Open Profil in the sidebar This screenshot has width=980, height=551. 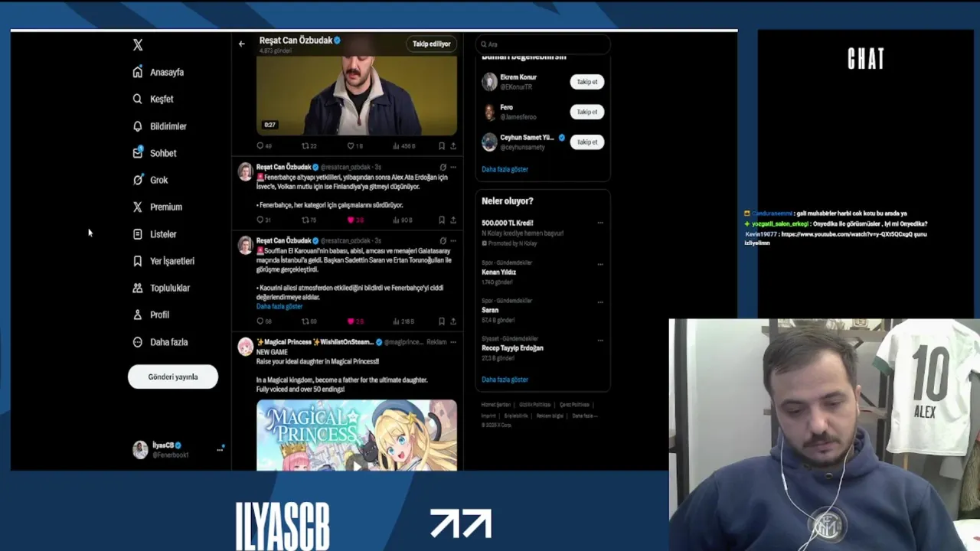pos(151,315)
